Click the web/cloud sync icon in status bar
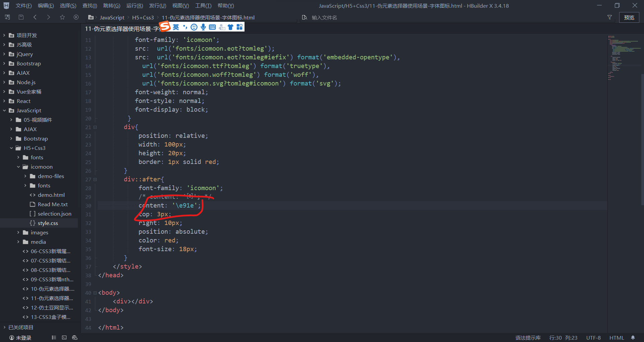644x342 pixels. (75, 338)
